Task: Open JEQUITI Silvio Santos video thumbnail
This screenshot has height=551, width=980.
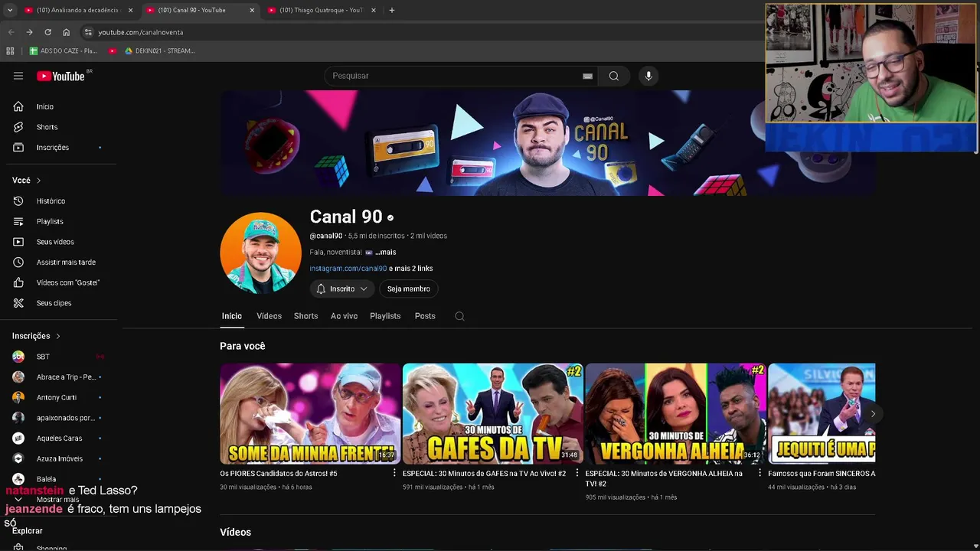Action: [822, 413]
